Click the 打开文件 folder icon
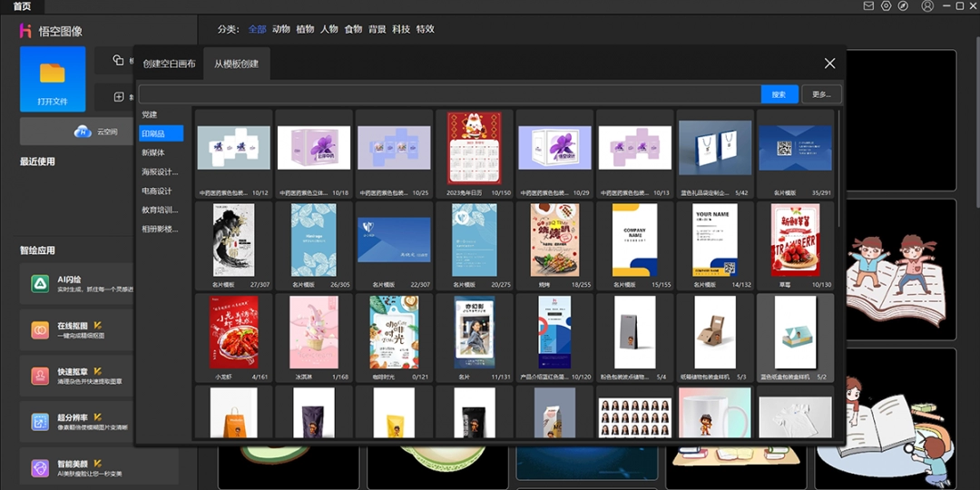Image resolution: width=980 pixels, height=490 pixels. click(53, 73)
